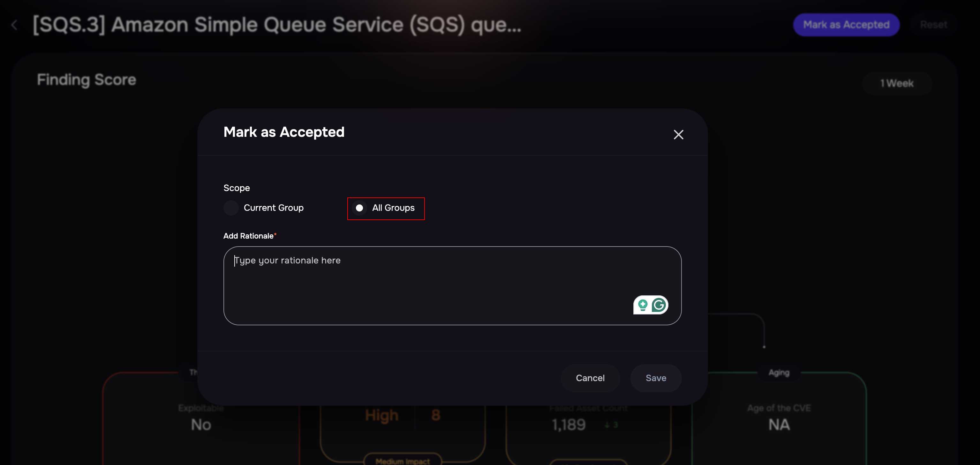Save the acceptance rationale
980x465 pixels.
point(656,378)
